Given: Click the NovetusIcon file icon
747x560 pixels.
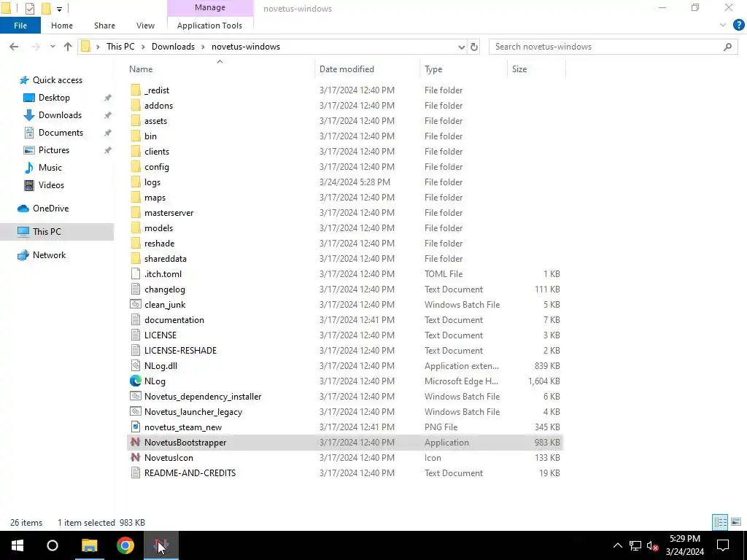Looking at the screenshot, I should [x=135, y=458].
